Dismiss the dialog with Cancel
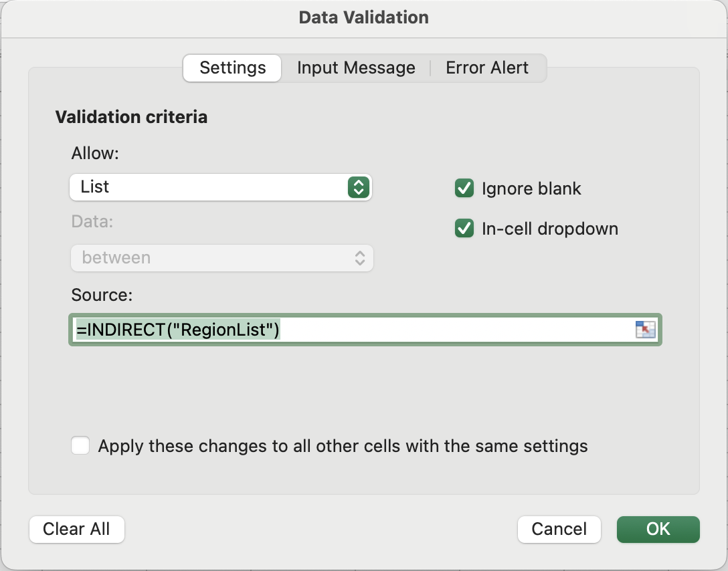The width and height of the screenshot is (728, 571). pyautogui.click(x=559, y=530)
